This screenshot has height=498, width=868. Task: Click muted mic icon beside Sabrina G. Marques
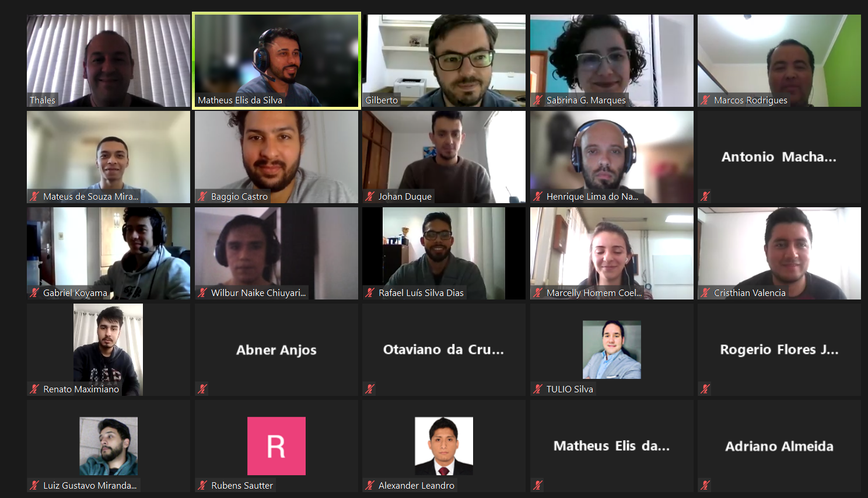tap(538, 100)
